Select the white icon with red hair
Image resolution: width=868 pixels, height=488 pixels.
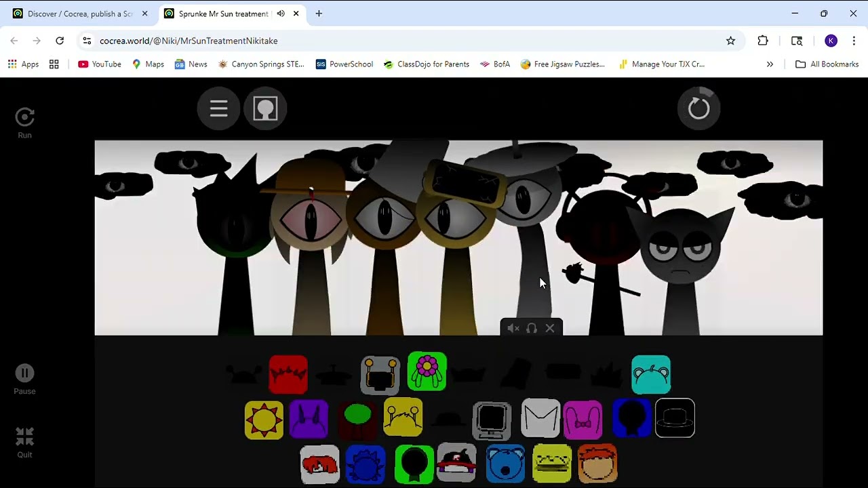pyautogui.click(x=319, y=464)
